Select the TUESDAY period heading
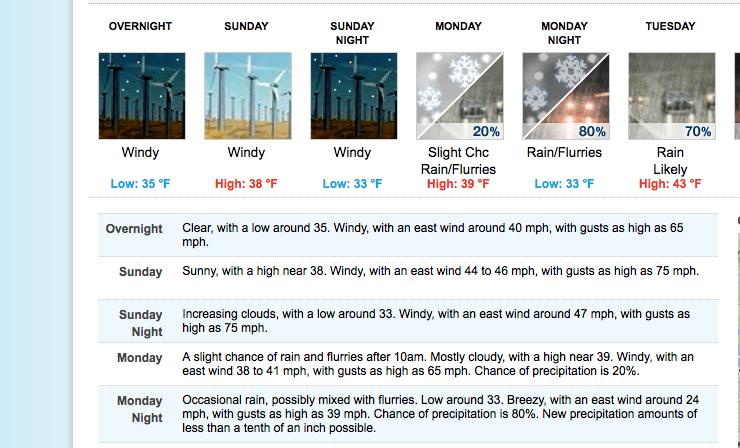Viewport: 740px width, 448px height. [x=670, y=26]
